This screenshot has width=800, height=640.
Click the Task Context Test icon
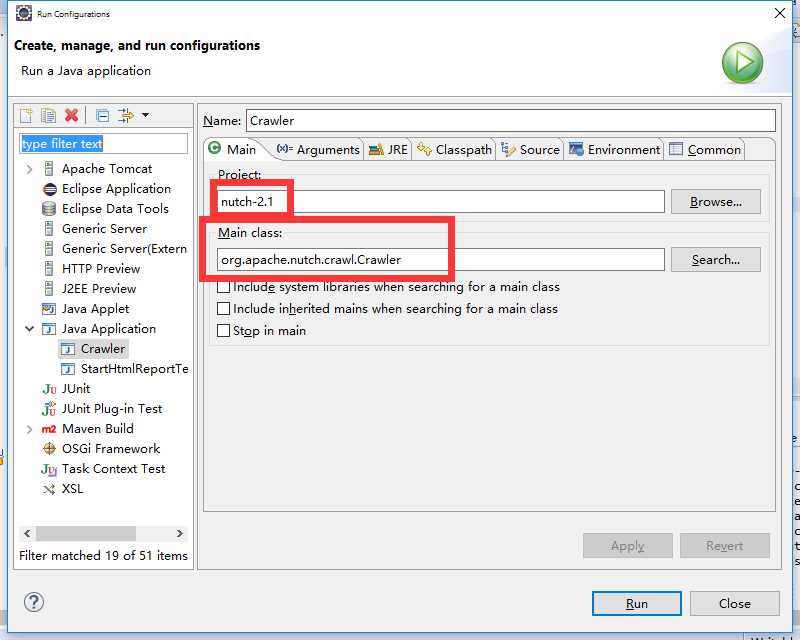tap(49, 469)
